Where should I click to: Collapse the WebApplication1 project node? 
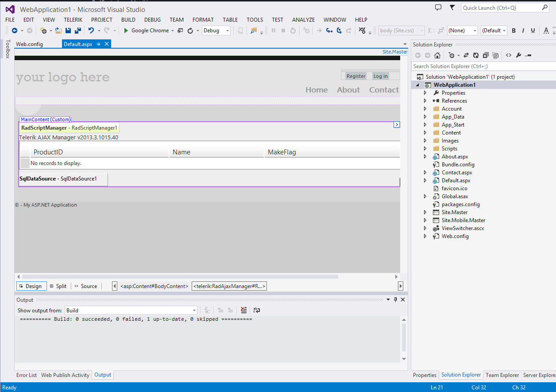point(418,85)
